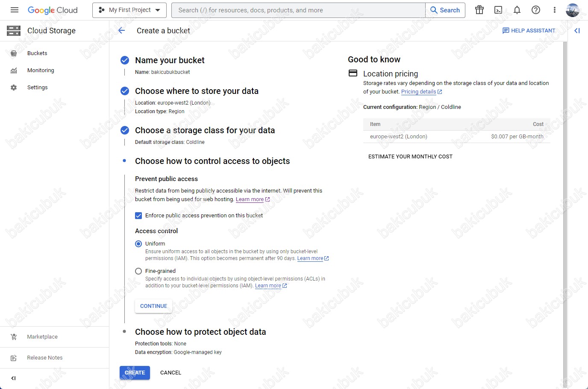Screen dimensions: 588x389
Task: Open the three-dot settings menu
Action: pos(555,10)
